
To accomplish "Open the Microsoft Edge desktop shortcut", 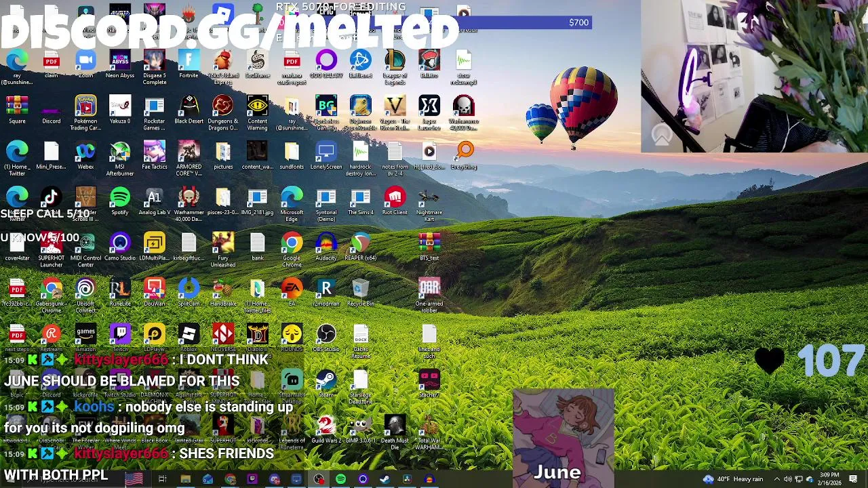I will pyautogui.click(x=292, y=204).
